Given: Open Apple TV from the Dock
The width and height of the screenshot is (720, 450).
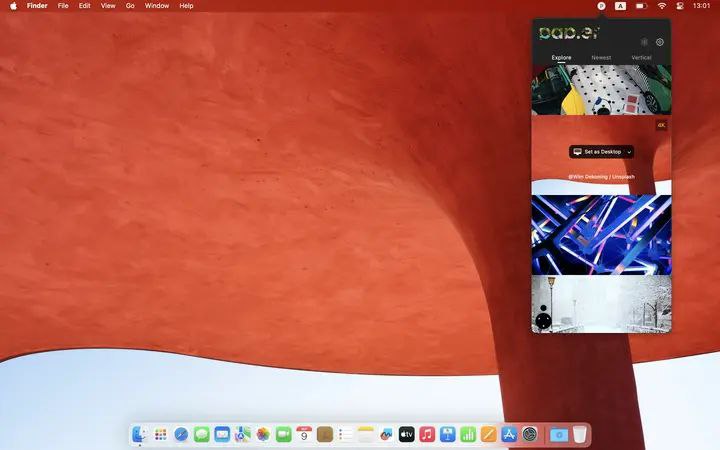Looking at the screenshot, I should click(x=406, y=434).
